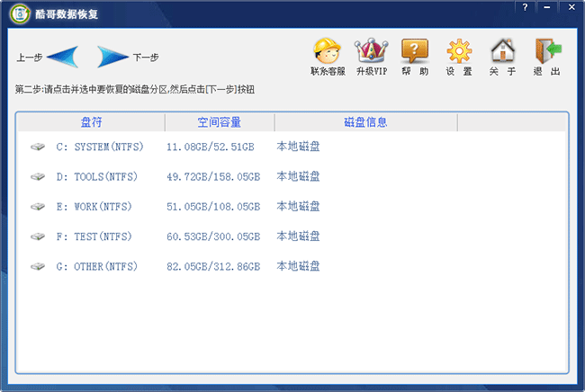The width and height of the screenshot is (585, 392).
Task: Click the 下一步 text label
Action: (x=146, y=58)
